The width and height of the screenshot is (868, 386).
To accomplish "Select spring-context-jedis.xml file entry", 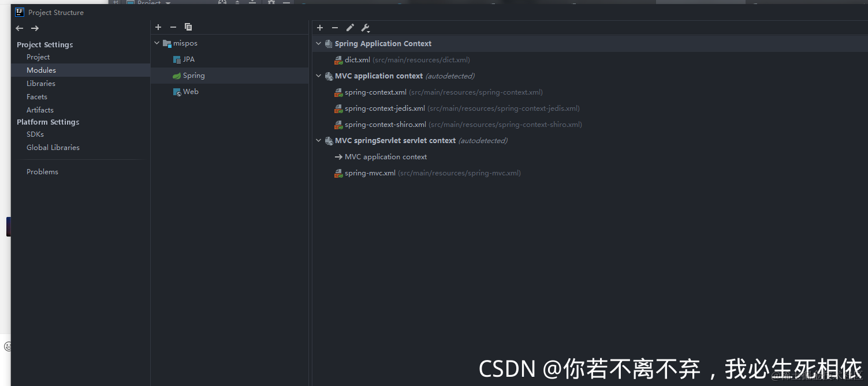I will click(462, 108).
